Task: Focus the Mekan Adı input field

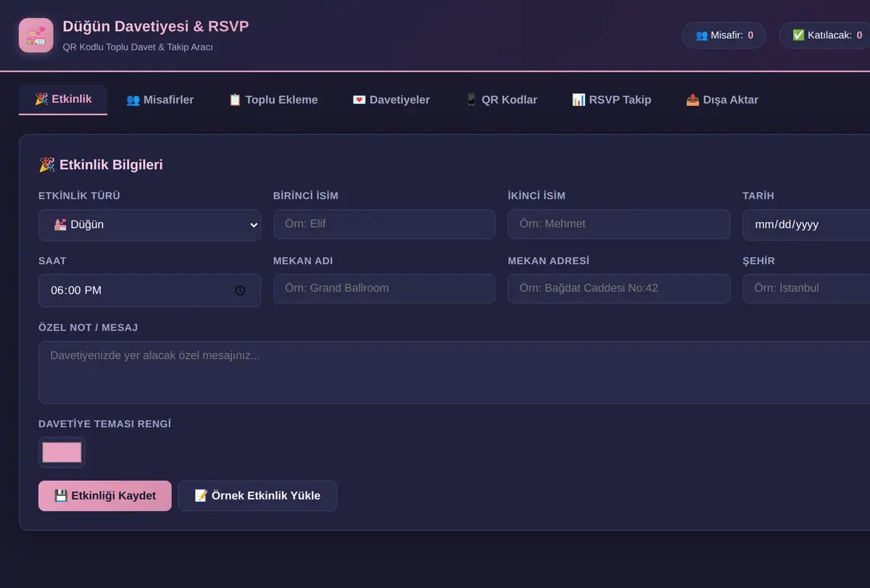Action: [x=384, y=288]
